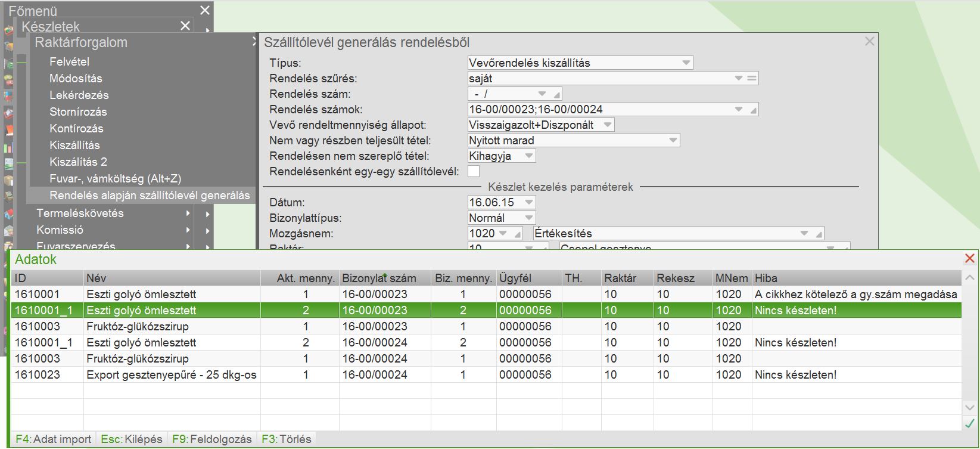Click resize triangle icon in Rendelés számok field

(753, 110)
